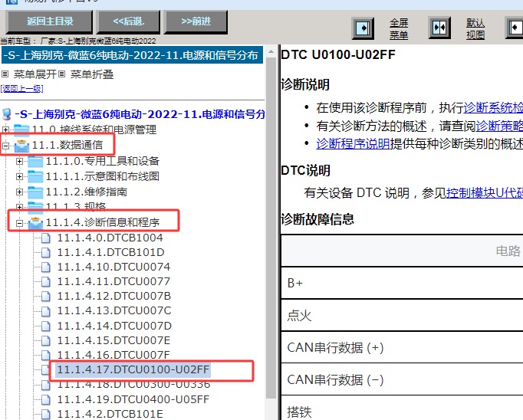523x420 pixels.
Task: Click the folder icon for 11.1.1.示意图和布线图
Action: click(x=35, y=176)
